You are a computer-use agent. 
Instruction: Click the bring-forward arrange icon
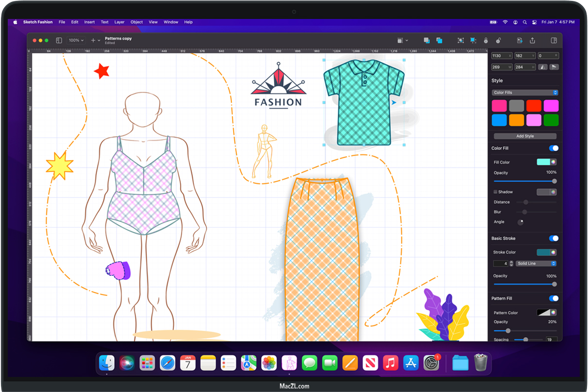pos(439,40)
